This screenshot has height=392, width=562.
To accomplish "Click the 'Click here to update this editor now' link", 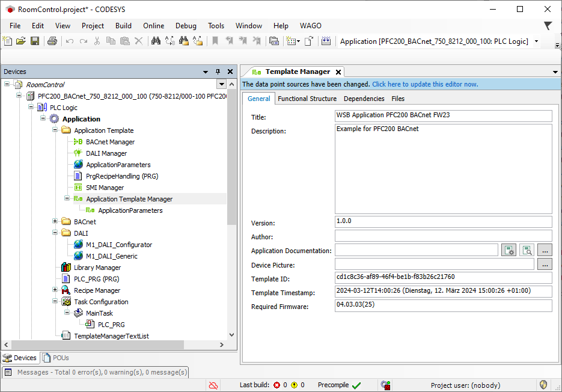I will coord(425,84).
